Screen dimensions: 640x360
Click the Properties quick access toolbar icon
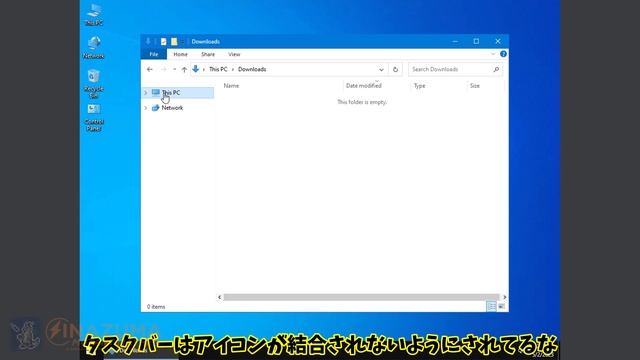(164, 42)
